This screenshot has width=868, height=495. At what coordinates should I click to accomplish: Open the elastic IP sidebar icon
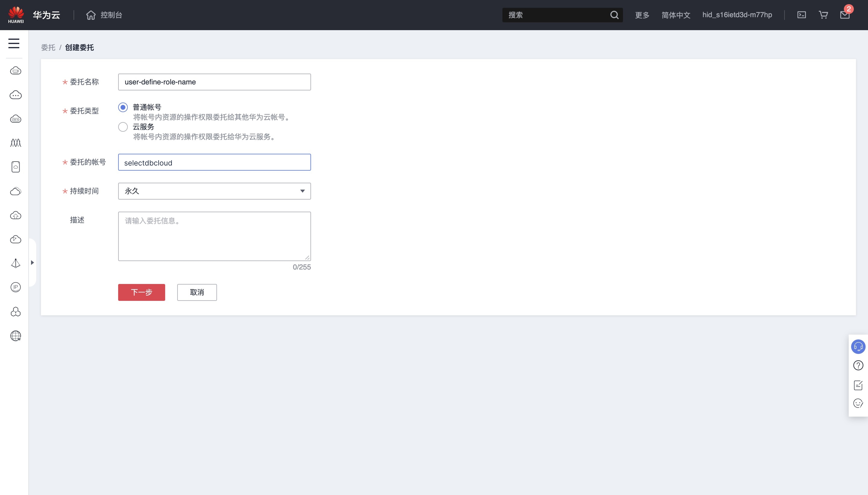16,287
